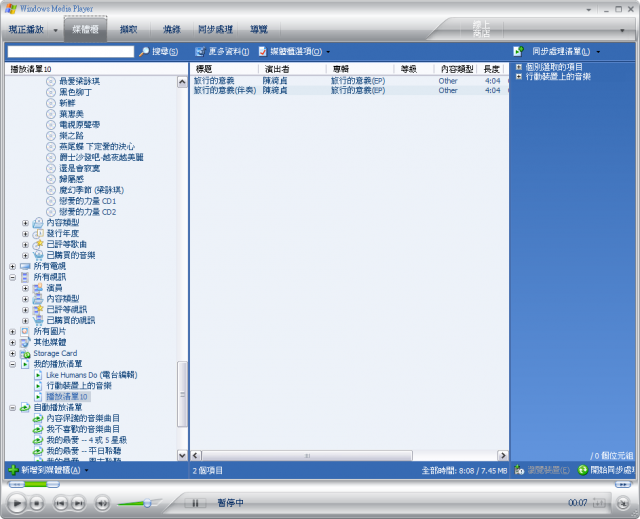This screenshot has height=519, width=640.
Task: Open the 現正播放 tab
Action: [26, 29]
